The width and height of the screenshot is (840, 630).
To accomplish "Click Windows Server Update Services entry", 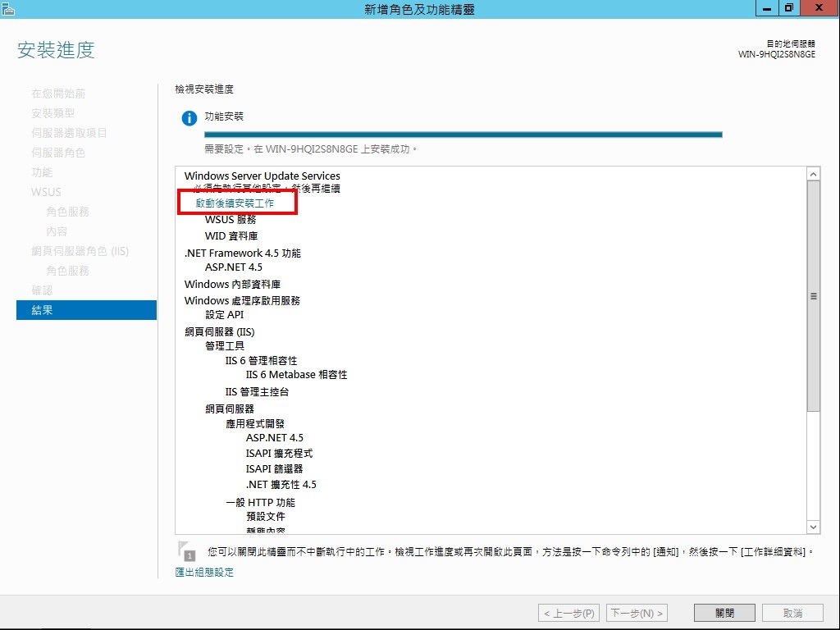I will coord(262,176).
